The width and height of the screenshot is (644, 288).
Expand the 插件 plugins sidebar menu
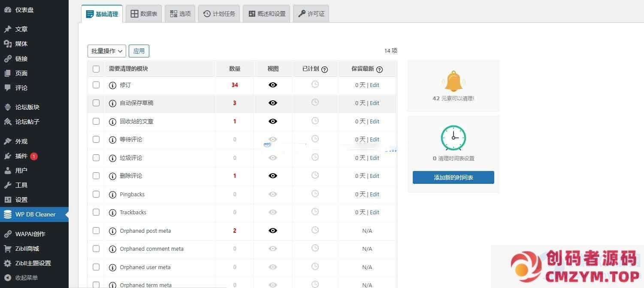tap(21, 156)
